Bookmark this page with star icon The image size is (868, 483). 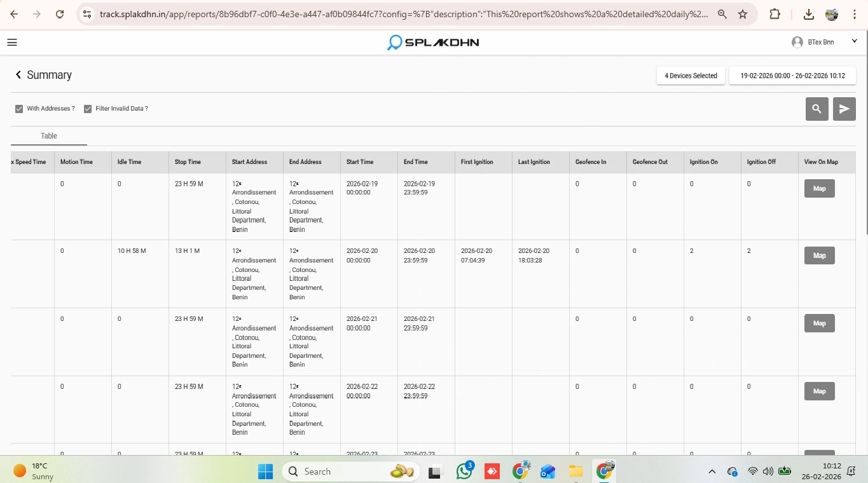pos(742,14)
